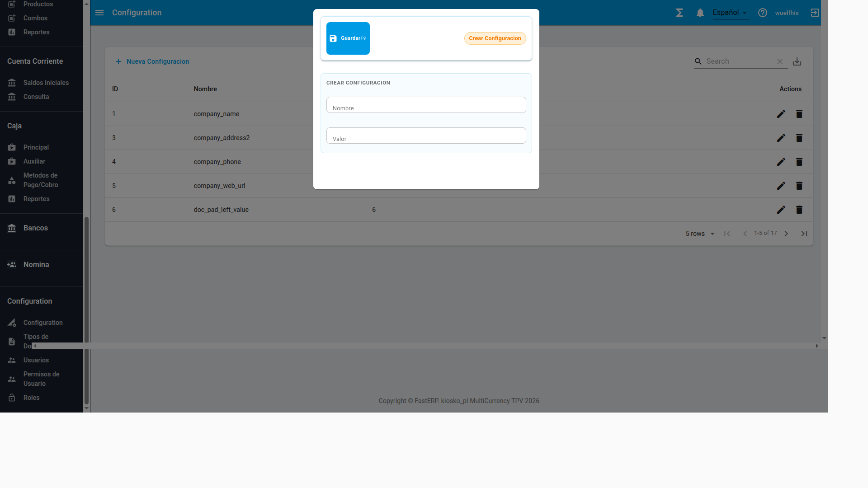Screen dimensions: 868x488
Task: Open the 5 rows page size dropdown
Action: [x=700, y=234]
